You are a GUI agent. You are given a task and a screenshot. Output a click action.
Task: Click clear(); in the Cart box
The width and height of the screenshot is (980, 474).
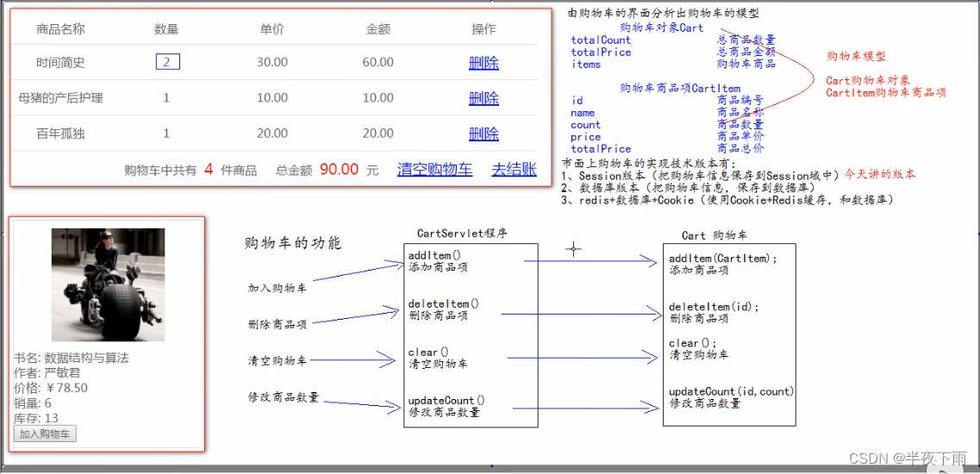(692, 343)
